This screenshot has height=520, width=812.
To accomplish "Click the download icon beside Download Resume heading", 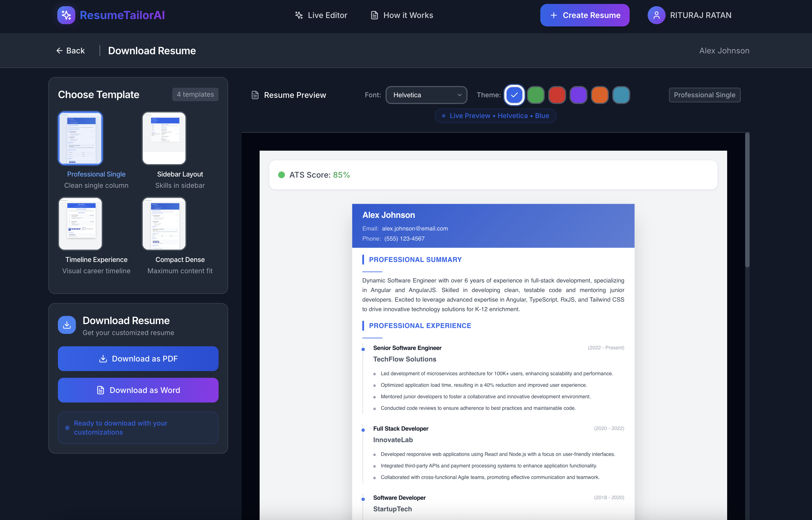I will point(67,325).
